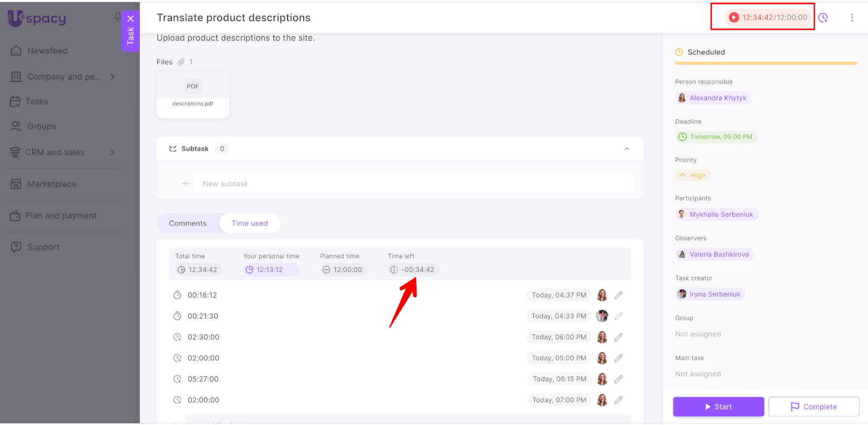Open the three-dot more options menu
Viewport: 868px width, 425px height.
[852, 18]
